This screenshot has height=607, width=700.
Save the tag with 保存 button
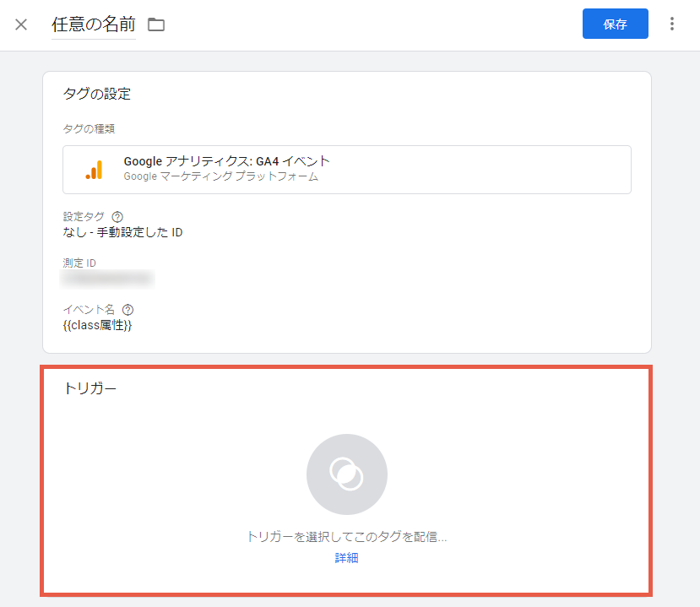pos(616,24)
